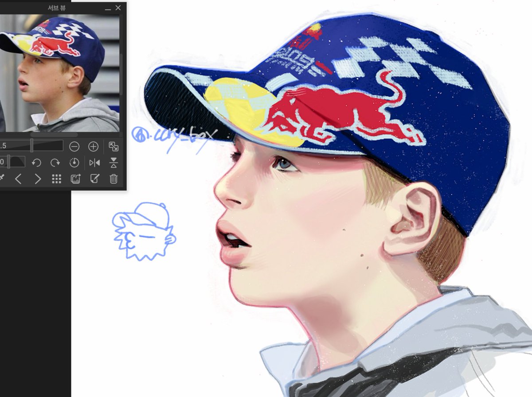Zoom in the Sub View image

tap(93, 146)
